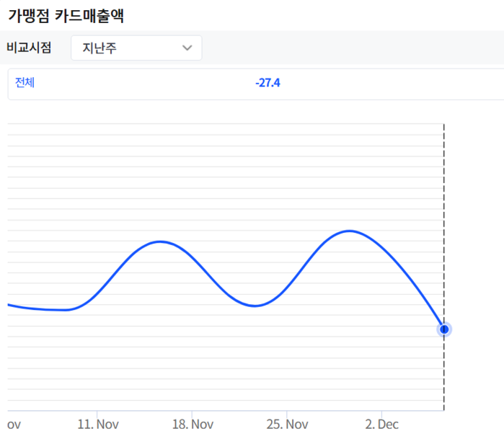Open the 지난주 comparison period dropdown
Image resolution: width=504 pixels, height=444 pixels.
coord(136,48)
